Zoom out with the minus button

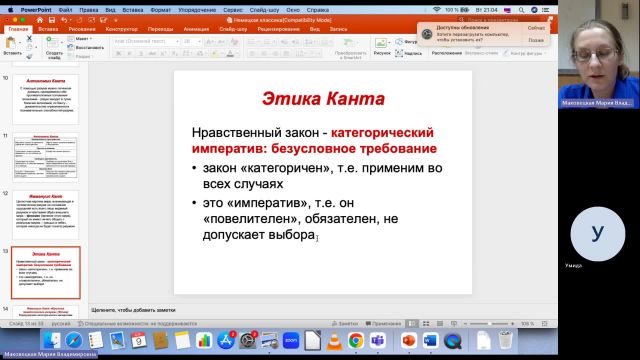click(x=465, y=323)
